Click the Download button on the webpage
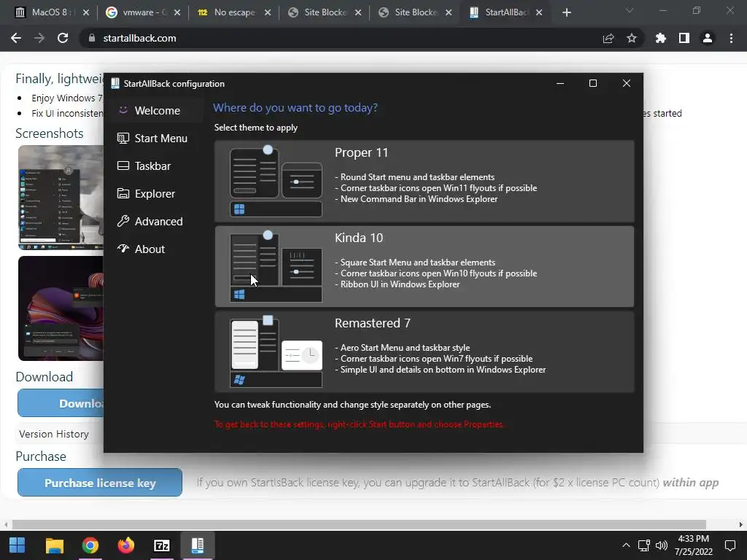Viewport: 747px width, 560px height. (x=61, y=402)
